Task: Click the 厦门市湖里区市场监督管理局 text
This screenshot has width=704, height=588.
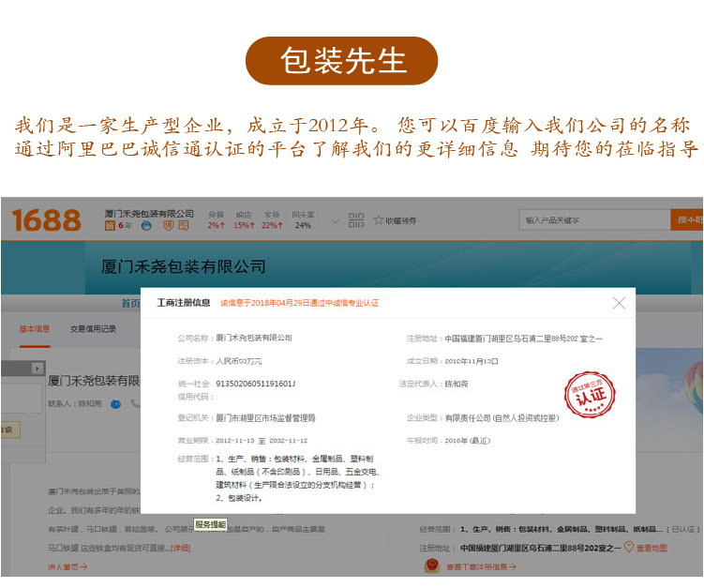Action: [x=265, y=418]
